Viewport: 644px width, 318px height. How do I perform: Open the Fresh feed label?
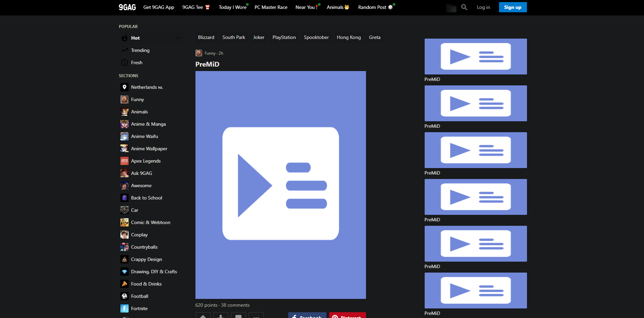tap(137, 63)
